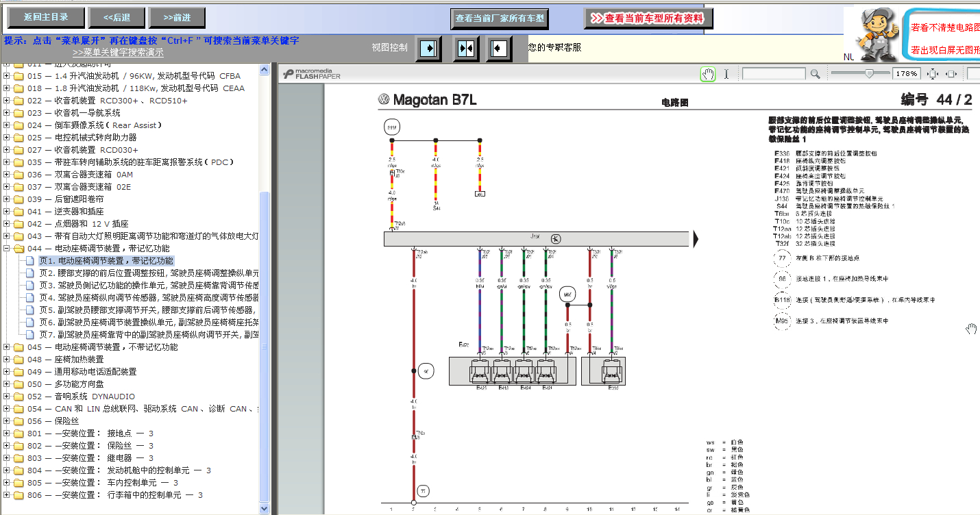The height and width of the screenshot is (515, 980).
Task: Click page icon for 页2 腰部支撑
Action: click(30, 273)
